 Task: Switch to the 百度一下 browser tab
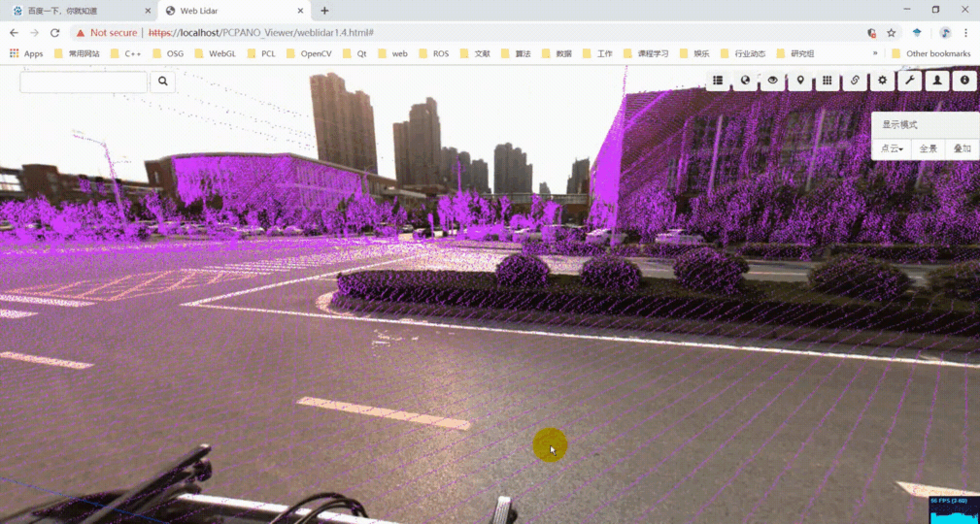(x=78, y=11)
